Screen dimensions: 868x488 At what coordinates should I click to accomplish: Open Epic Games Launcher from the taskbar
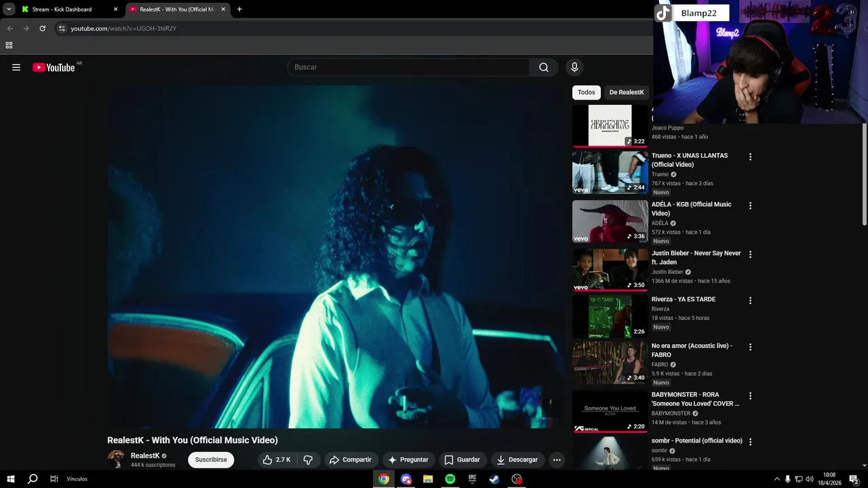pyautogui.click(x=472, y=479)
